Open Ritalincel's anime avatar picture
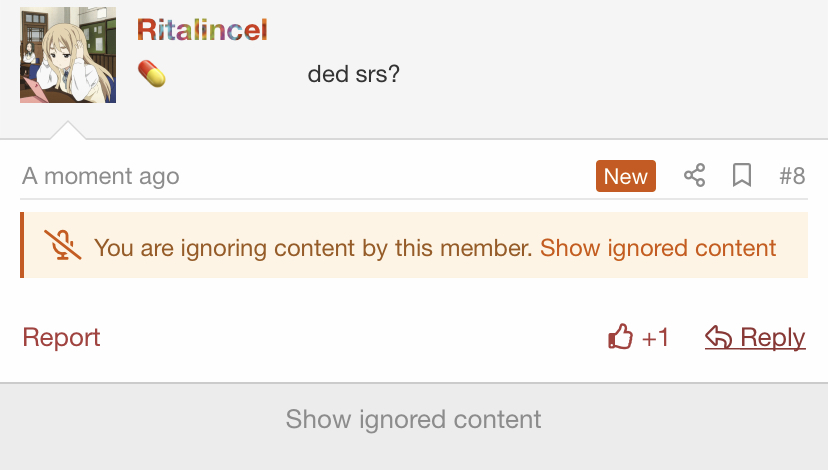Image resolution: width=828 pixels, height=470 pixels. coord(68,55)
